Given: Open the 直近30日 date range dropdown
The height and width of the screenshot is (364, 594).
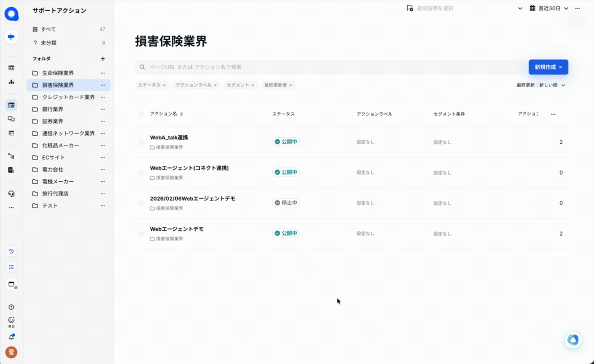Looking at the screenshot, I should (x=549, y=8).
